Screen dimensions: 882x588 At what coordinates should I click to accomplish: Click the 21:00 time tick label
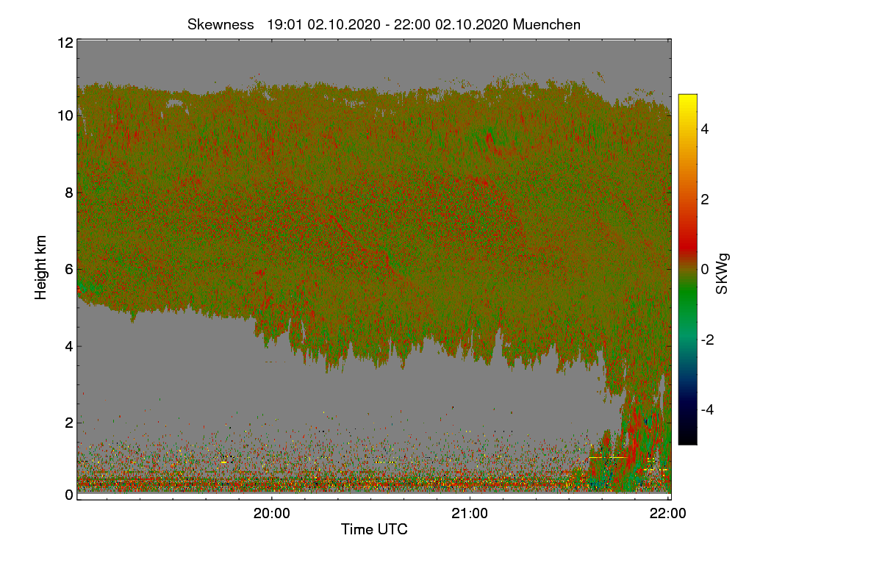pos(470,514)
